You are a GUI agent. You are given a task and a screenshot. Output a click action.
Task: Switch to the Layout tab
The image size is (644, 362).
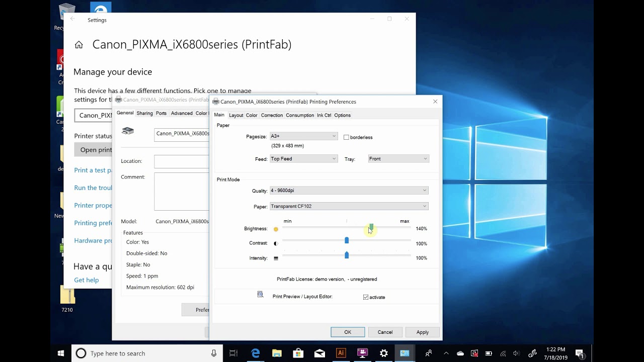[x=236, y=115]
